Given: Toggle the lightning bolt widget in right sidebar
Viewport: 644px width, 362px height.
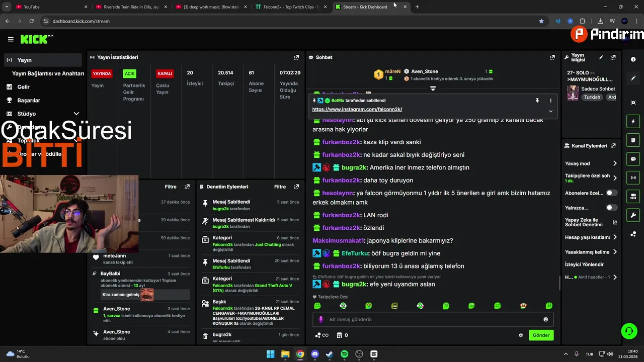Looking at the screenshot, I should pyautogui.click(x=633, y=122).
